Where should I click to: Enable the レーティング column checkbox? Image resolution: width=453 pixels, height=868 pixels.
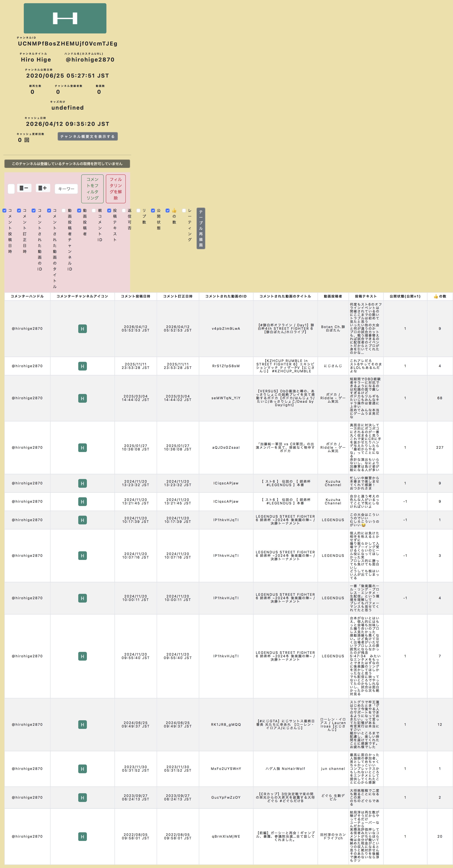click(184, 211)
